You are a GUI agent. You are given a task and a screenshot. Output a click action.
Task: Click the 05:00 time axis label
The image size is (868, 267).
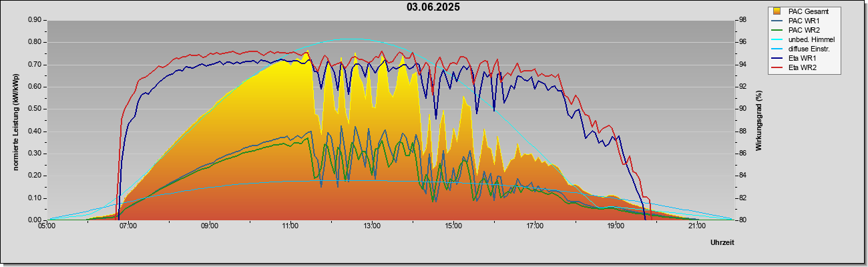coord(47,226)
